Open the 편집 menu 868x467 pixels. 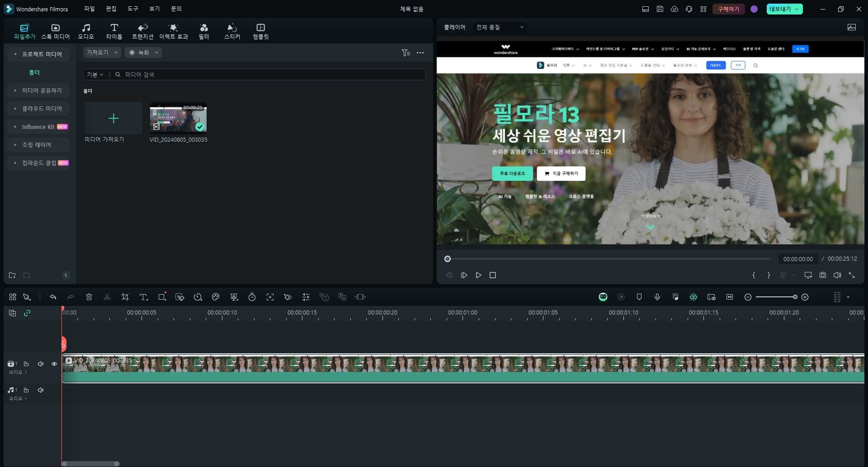(x=111, y=9)
